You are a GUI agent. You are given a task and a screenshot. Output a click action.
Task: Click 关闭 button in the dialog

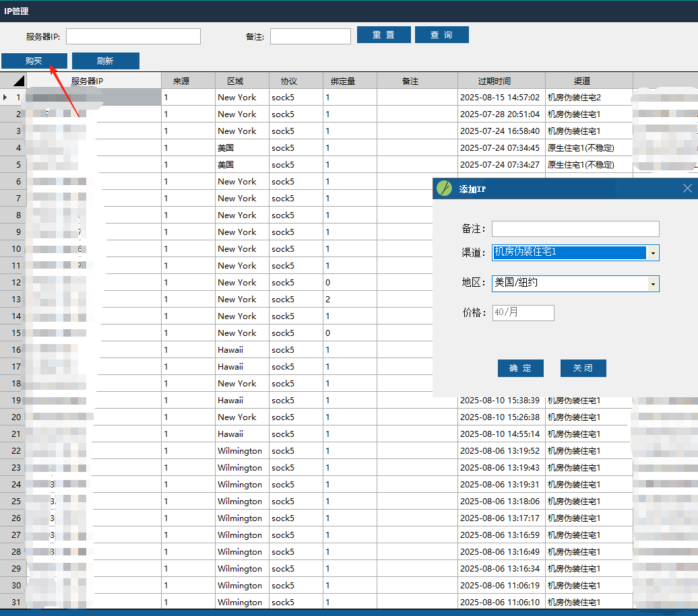tap(583, 368)
